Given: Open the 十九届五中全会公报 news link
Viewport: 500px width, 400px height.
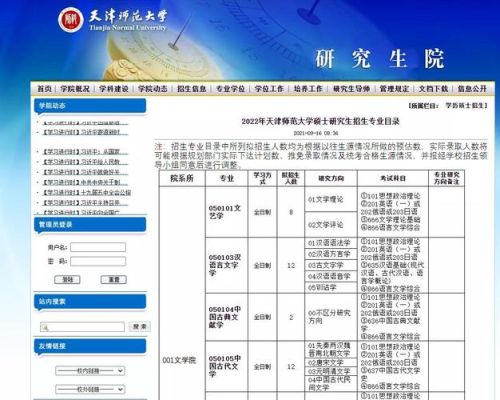Looking at the screenshot, I should point(86,193).
